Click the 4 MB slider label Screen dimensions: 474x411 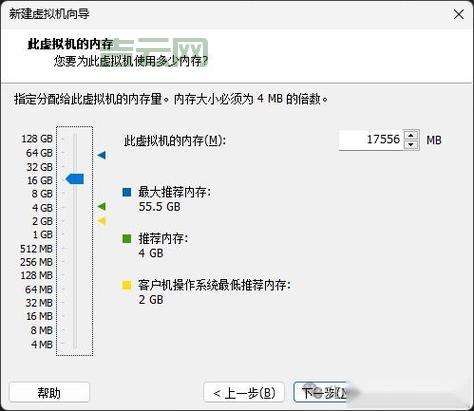[x=42, y=344]
